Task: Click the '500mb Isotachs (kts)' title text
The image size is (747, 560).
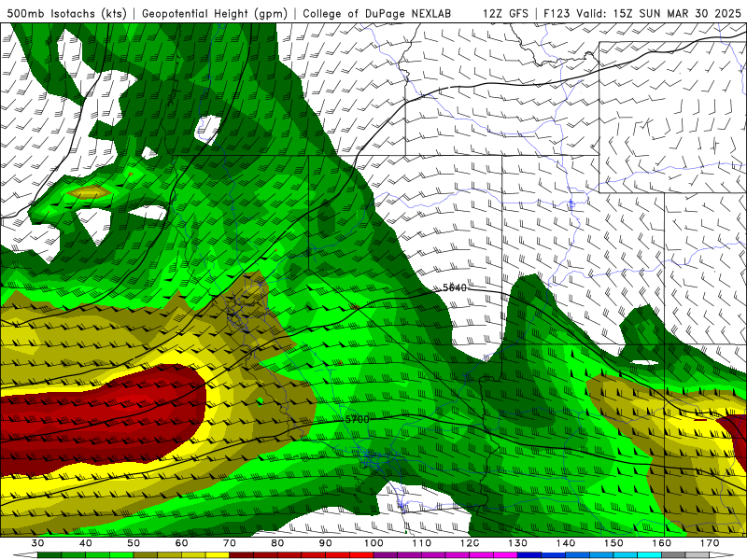Action: tap(67, 14)
